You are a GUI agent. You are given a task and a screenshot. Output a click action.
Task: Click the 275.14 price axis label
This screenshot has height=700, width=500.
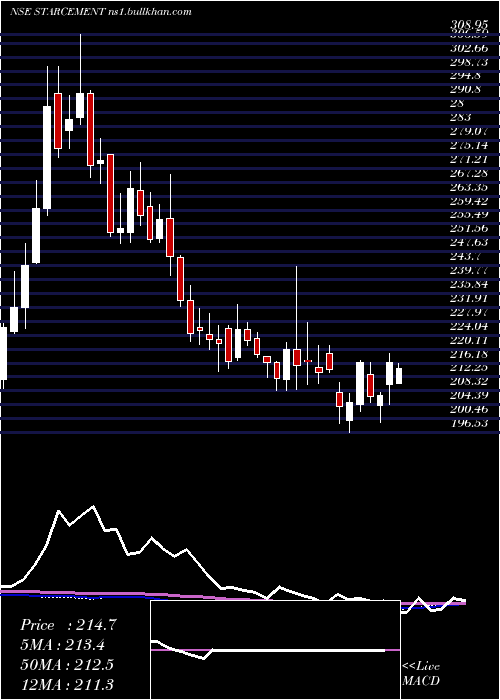469,146
